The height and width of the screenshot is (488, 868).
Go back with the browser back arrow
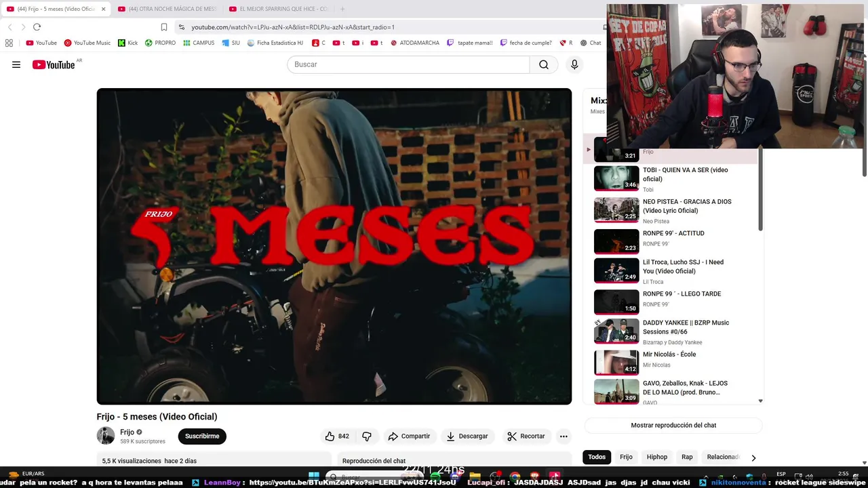(x=9, y=27)
